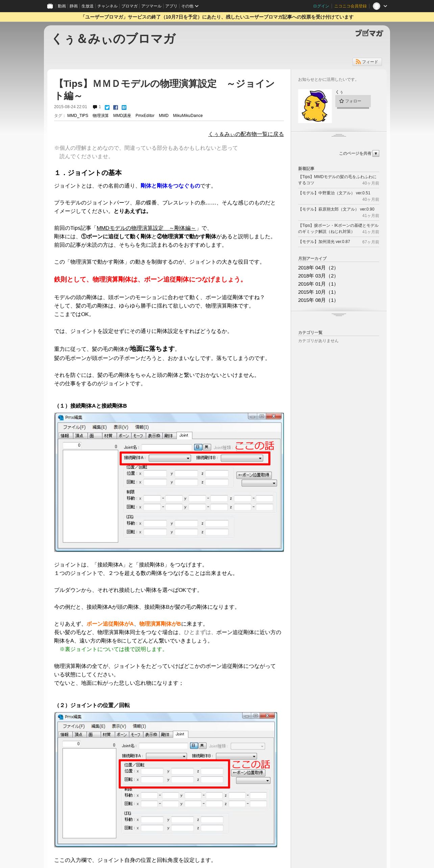The height and width of the screenshot is (868, 434).
Task: Go to 生放送 in top bar
Action: click(x=87, y=6)
